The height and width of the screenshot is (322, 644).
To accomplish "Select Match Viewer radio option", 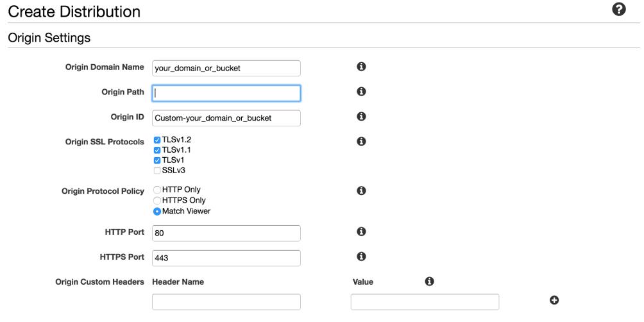I will click(157, 212).
